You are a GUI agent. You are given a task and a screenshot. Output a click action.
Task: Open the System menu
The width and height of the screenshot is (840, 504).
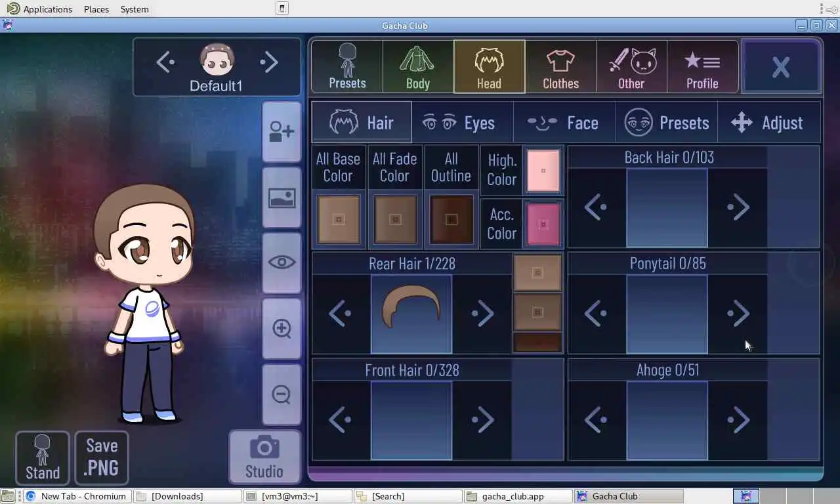[x=135, y=9]
